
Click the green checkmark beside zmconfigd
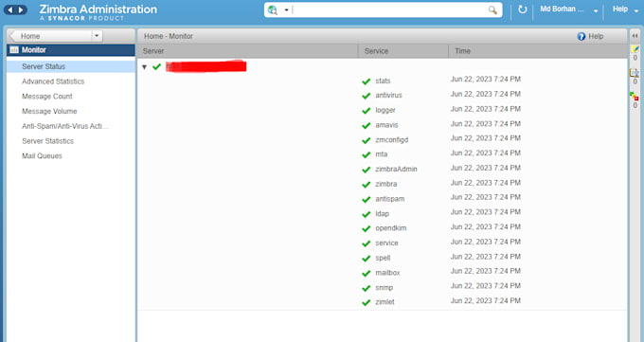366,140
